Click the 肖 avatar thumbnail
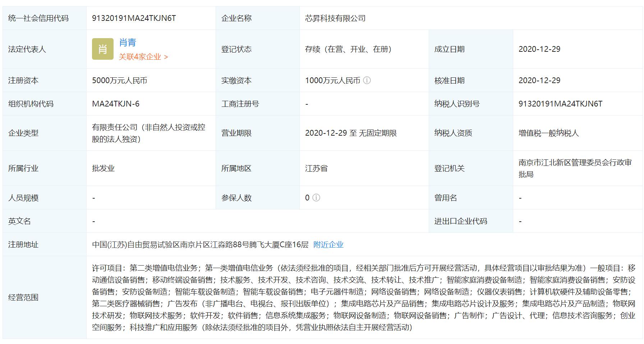Screen dimensions: 644x344 [x=103, y=49]
